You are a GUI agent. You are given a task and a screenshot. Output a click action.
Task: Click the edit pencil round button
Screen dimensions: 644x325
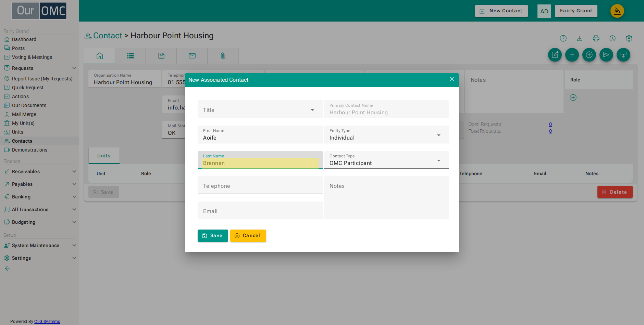pyautogui.click(x=555, y=55)
